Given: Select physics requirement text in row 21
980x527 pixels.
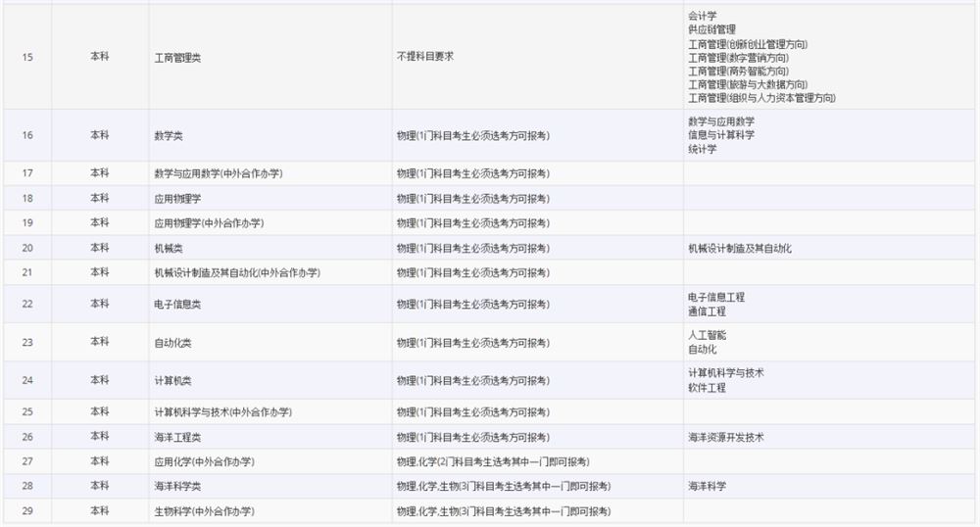Looking at the screenshot, I should pos(473,273).
